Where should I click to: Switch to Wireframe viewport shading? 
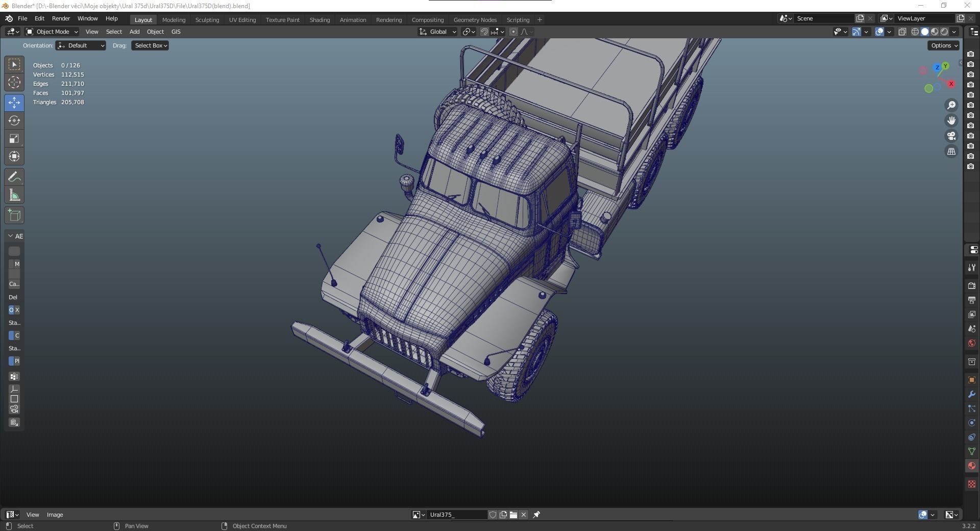coord(915,32)
